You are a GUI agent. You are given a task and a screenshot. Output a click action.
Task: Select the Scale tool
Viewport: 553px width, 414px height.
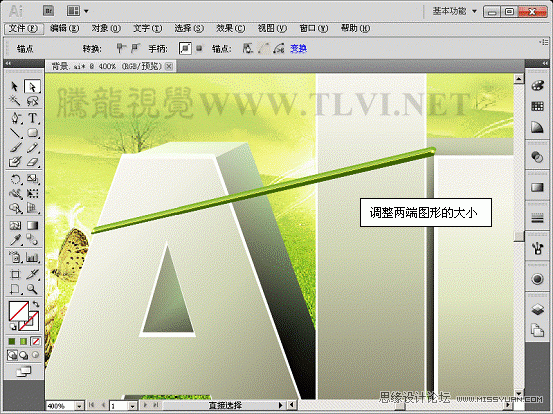(32, 179)
